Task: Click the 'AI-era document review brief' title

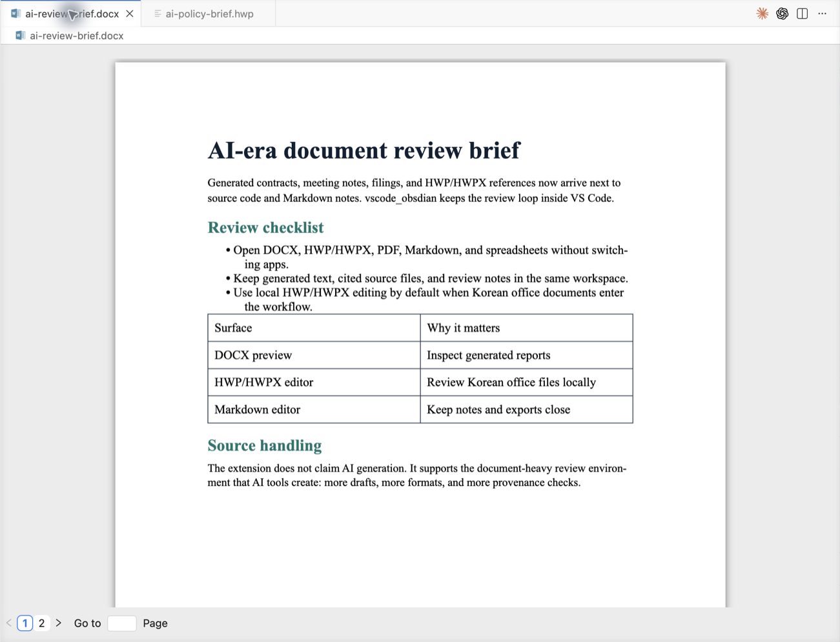Action: [364, 150]
